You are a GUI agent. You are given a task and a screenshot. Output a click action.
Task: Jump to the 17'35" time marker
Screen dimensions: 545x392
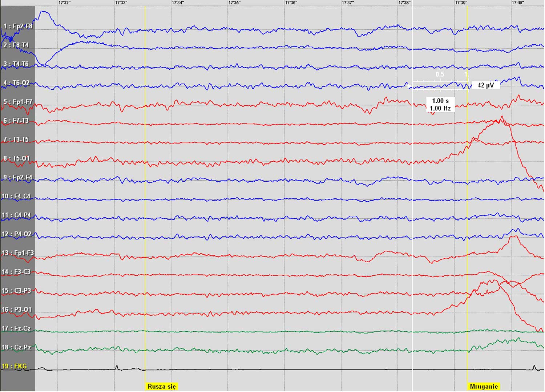(234, 3)
